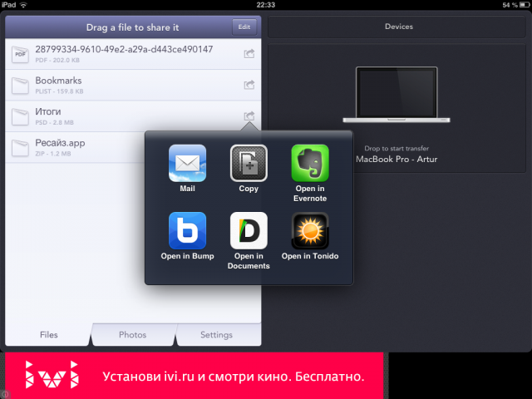Screen dimensions: 532x399
Task: Tap 'PLIST - 159.8 KB' file details
Action: [x=59, y=91]
